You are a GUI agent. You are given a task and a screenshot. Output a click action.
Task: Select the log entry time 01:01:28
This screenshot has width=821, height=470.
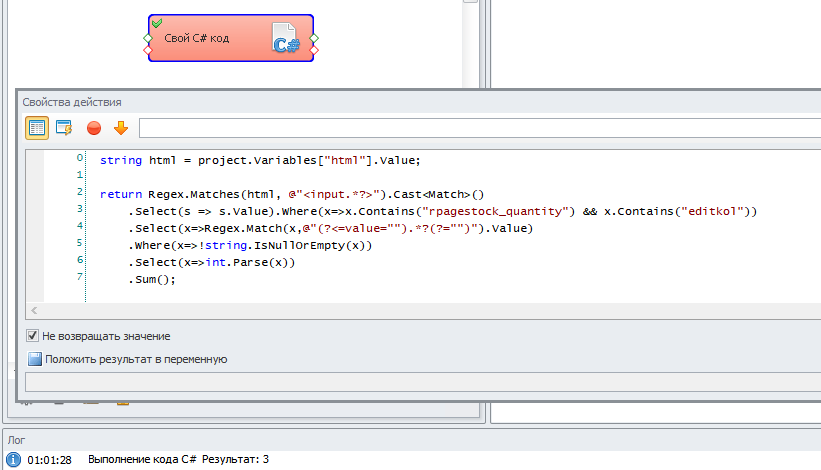pos(49,460)
